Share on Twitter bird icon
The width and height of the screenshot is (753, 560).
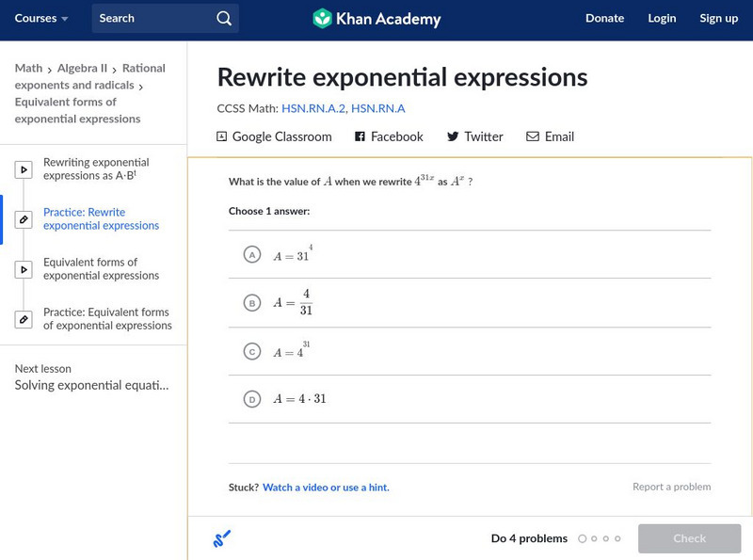(x=453, y=136)
